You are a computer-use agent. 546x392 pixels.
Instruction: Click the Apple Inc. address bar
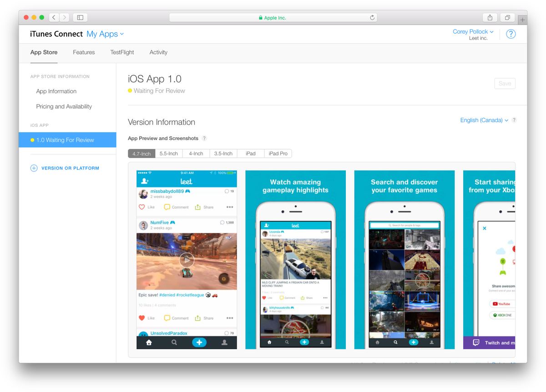pos(273,18)
